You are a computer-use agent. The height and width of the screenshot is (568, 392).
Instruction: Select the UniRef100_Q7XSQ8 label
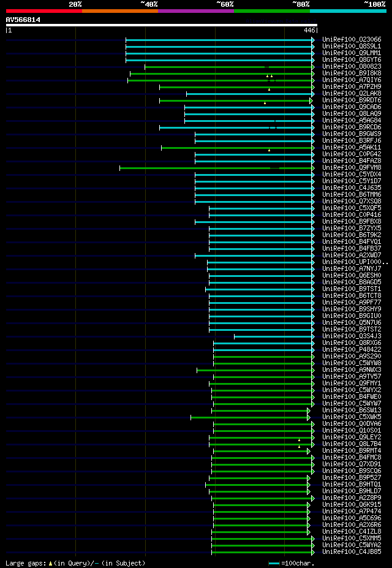352,201
